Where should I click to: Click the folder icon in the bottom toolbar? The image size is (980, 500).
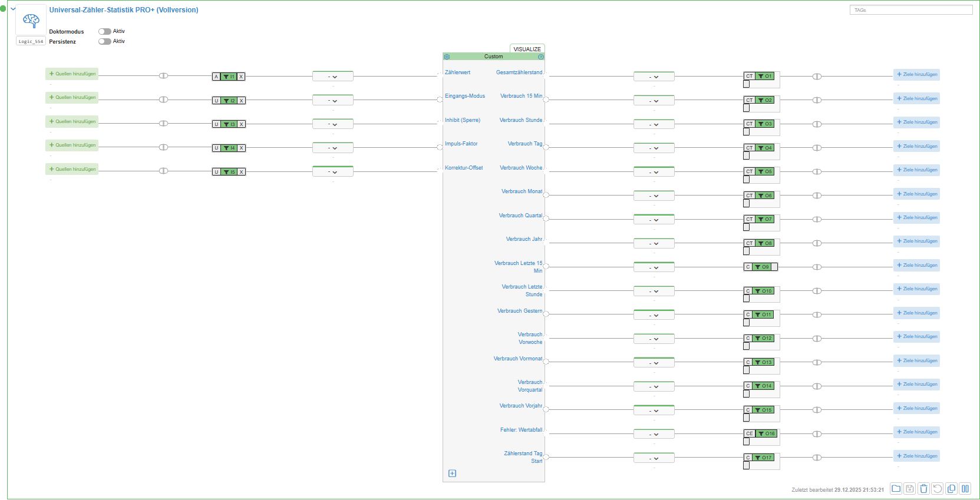point(896,489)
